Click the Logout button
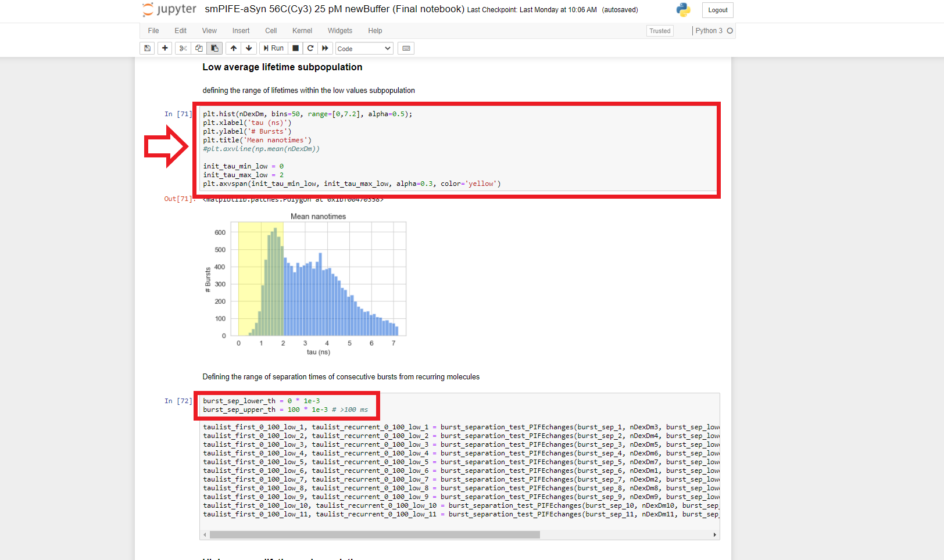The image size is (944, 560). pos(717,10)
